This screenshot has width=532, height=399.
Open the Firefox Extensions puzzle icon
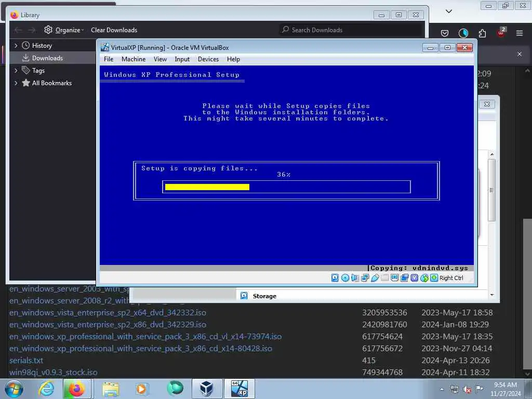[482, 33]
